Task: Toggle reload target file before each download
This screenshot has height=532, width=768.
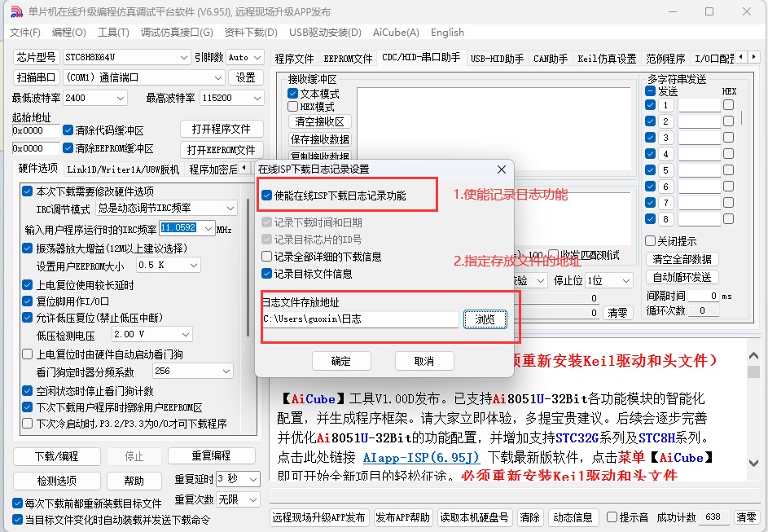Action: pyautogui.click(x=17, y=503)
